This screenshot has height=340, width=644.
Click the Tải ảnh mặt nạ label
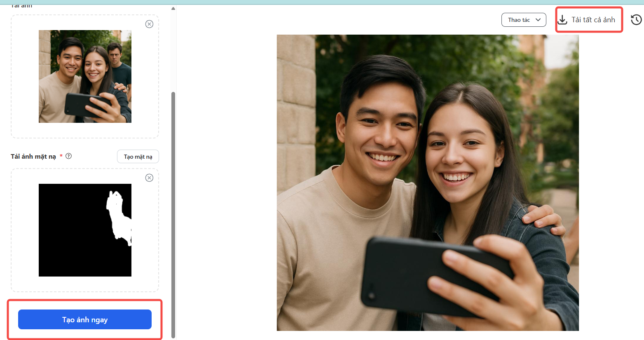point(33,157)
